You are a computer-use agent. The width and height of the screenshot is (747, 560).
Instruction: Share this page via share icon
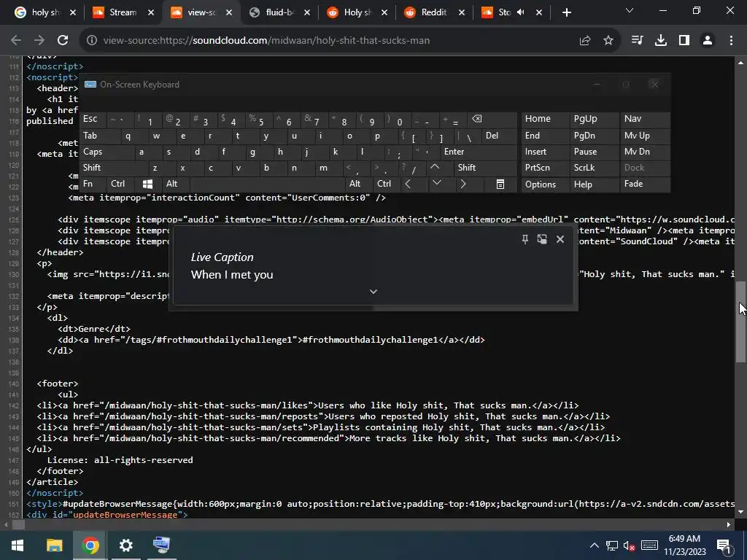click(585, 41)
